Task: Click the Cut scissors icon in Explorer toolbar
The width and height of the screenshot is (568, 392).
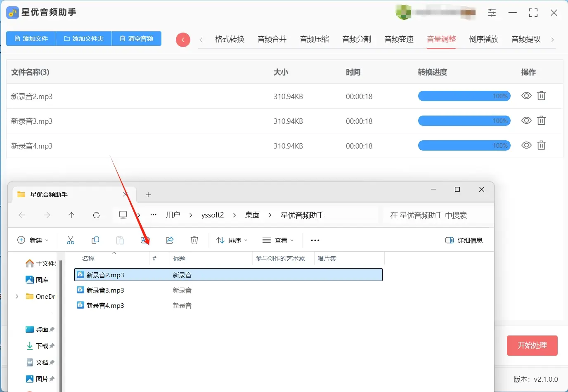Action: pyautogui.click(x=71, y=240)
